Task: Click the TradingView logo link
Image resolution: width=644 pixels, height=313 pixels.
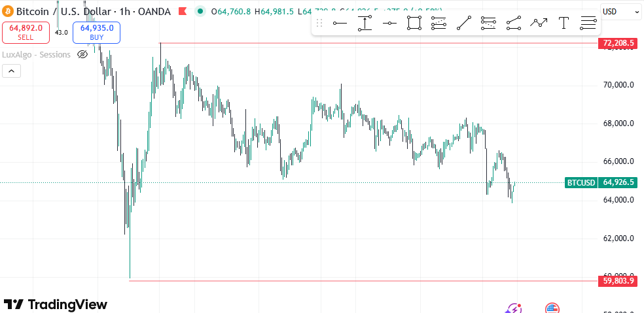Action: [x=56, y=305]
